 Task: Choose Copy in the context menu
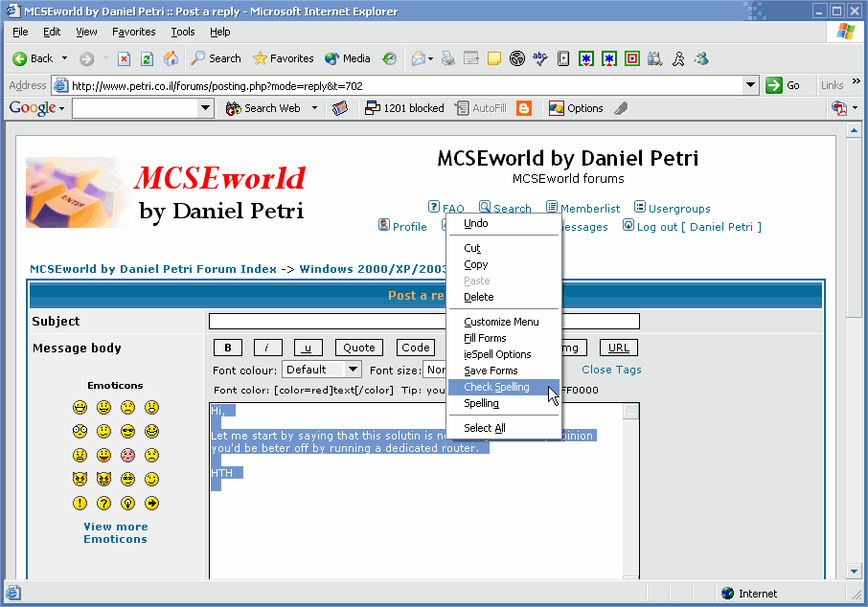pyautogui.click(x=503, y=264)
